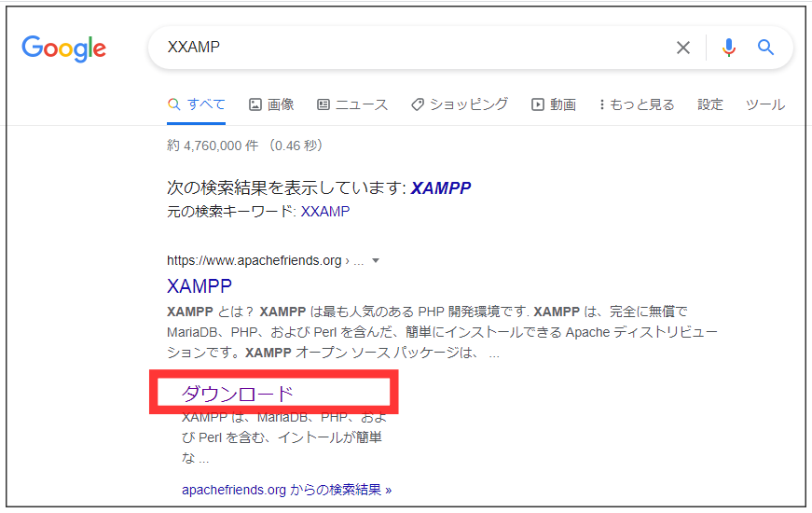This screenshot has height=513, width=812.
Task: Go to the 動画 tab
Action: tap(554, 104)
